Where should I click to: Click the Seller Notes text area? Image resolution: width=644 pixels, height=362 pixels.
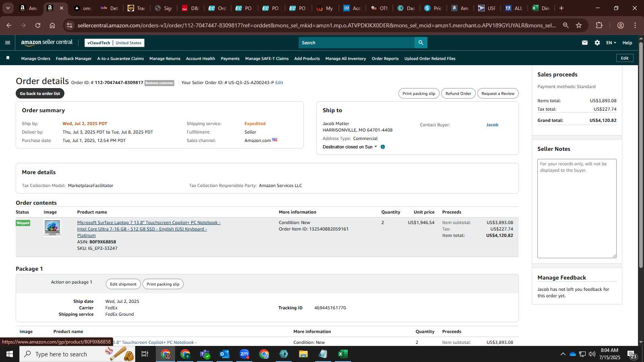tap(577, 208)
